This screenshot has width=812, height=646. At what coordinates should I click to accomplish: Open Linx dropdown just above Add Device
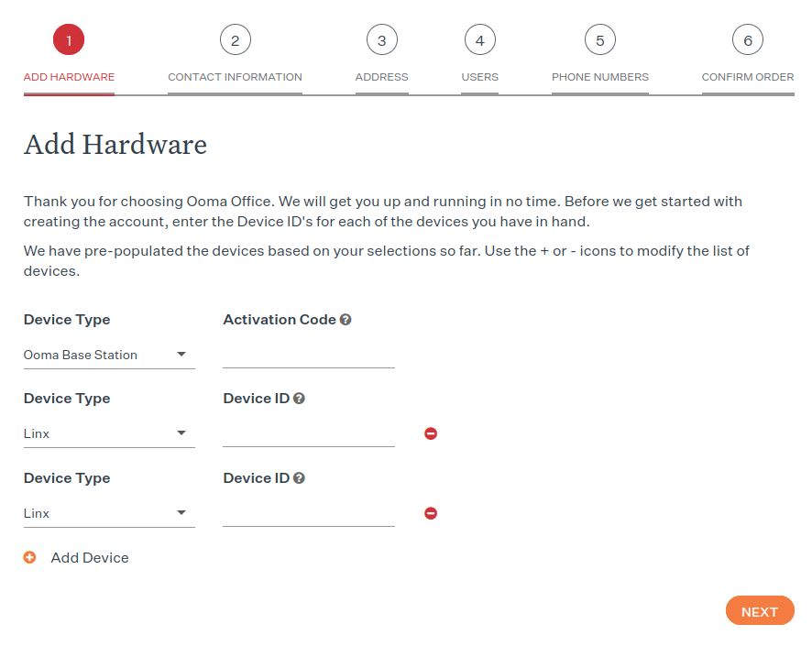(109, 513)
